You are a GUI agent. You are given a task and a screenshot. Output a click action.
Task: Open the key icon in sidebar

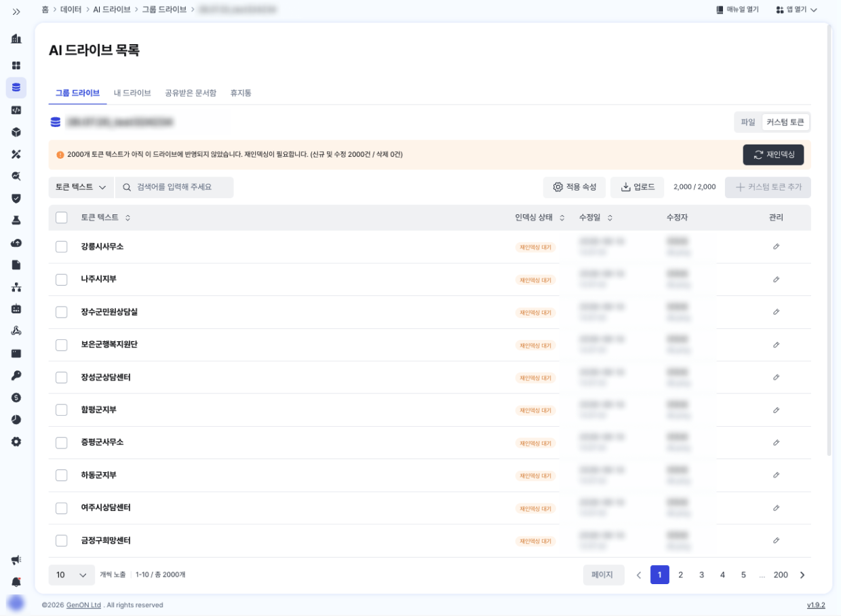point(16,375)
